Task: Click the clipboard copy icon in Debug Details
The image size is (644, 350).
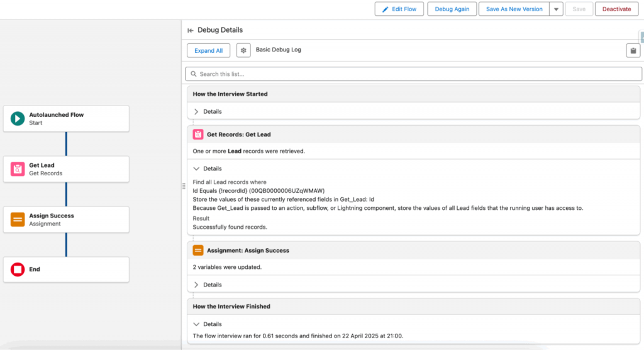Action: pos(633,51)
